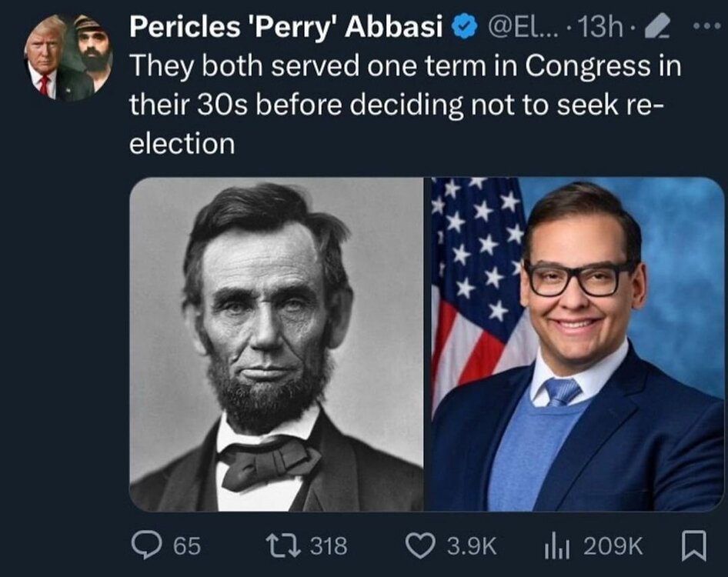This screenshot has width=728, height=577.
Task: Open the poster's profile avatar
Action: point(68,58)
